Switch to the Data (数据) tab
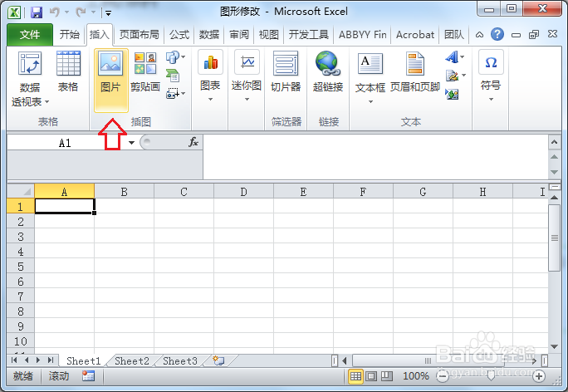 pyautogui.click(x=209, y=34)
